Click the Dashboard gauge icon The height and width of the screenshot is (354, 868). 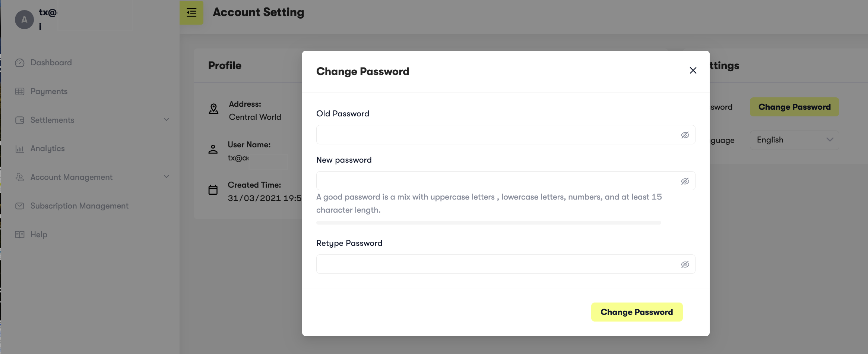(20, 63)
